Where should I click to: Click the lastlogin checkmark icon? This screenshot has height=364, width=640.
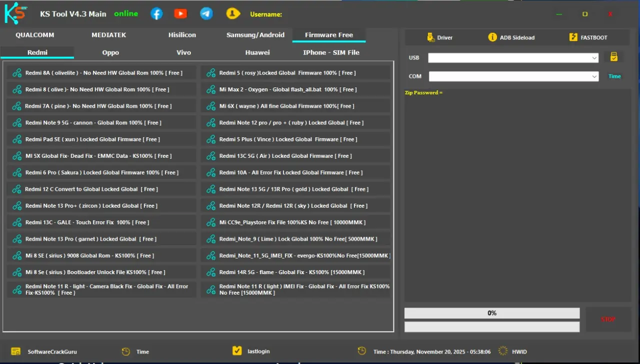[237, 351]
